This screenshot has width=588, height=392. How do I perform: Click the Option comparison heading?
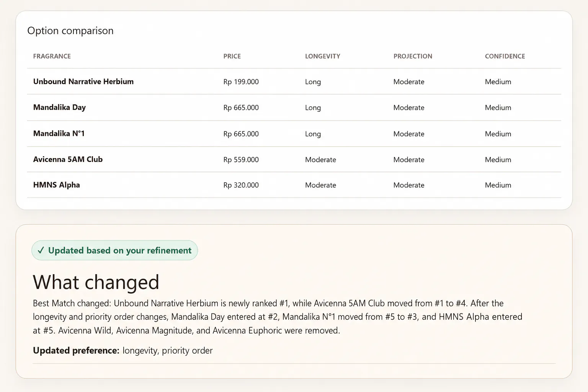coord(70,31)
